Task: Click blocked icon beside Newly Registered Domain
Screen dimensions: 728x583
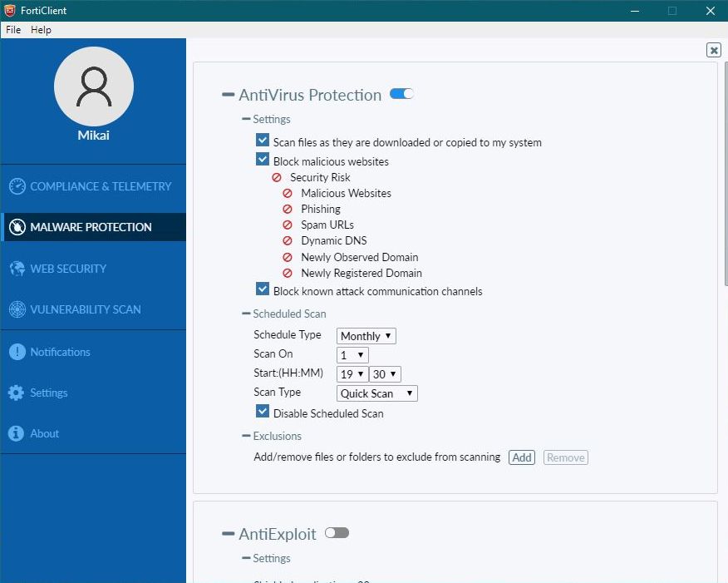Action: [x=288, y=273]
